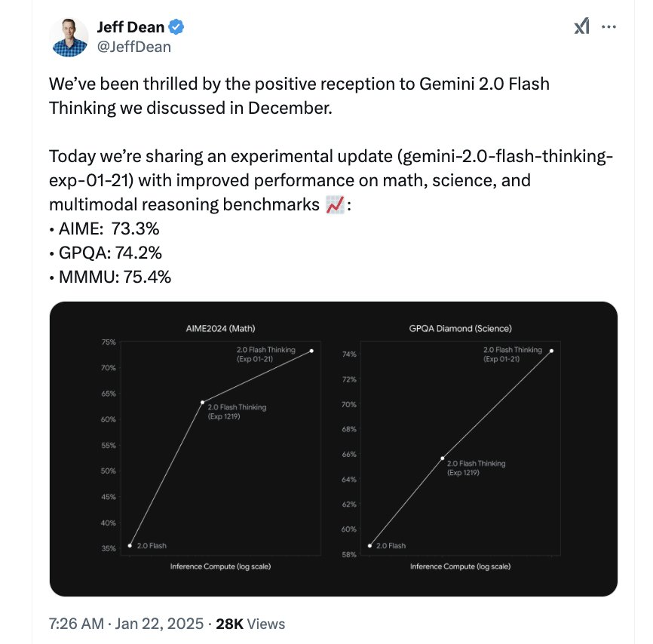Open the @JeffDean handle link
The image size is (653, 644).
tap(133, 47)
